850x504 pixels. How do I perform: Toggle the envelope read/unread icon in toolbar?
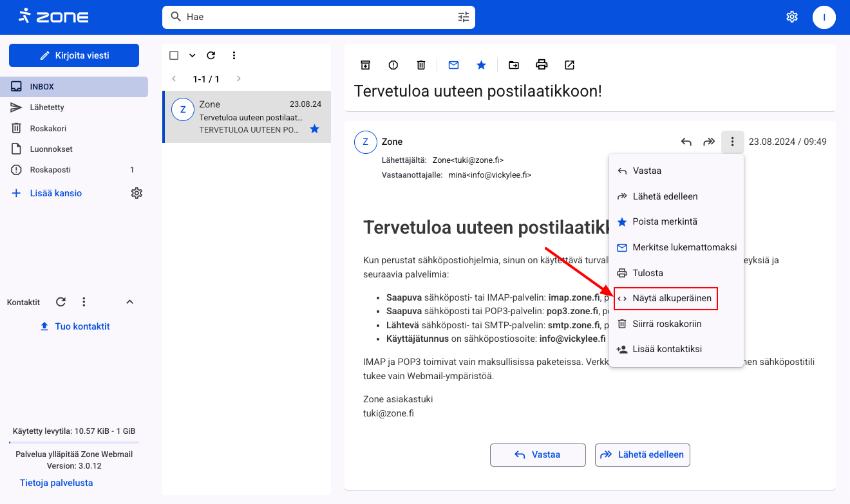453,65
